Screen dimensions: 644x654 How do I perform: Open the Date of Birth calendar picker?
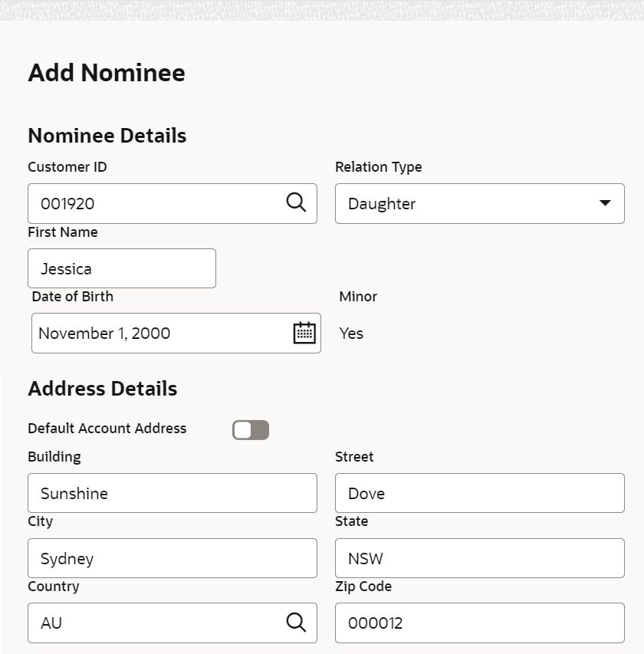pyautogui.click(x=304, y=333)
